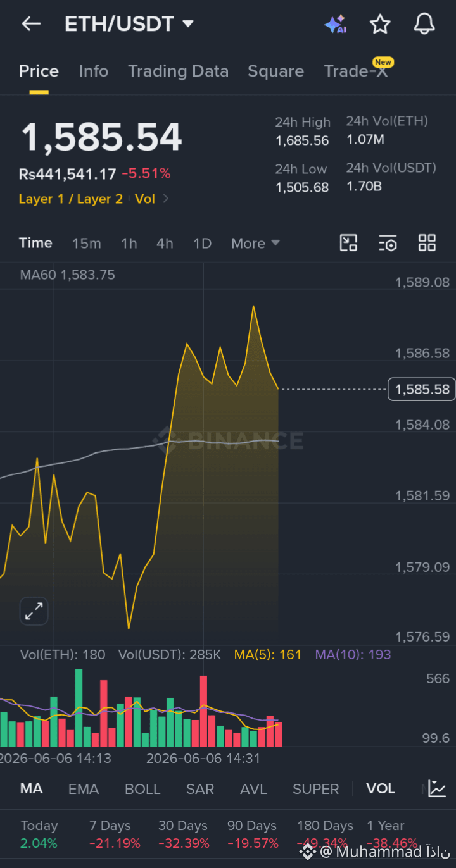Image resolution: width=456 pixels, height=868 pixels.
Task: Click the 566 volume axis label
Action: [438, 679]
